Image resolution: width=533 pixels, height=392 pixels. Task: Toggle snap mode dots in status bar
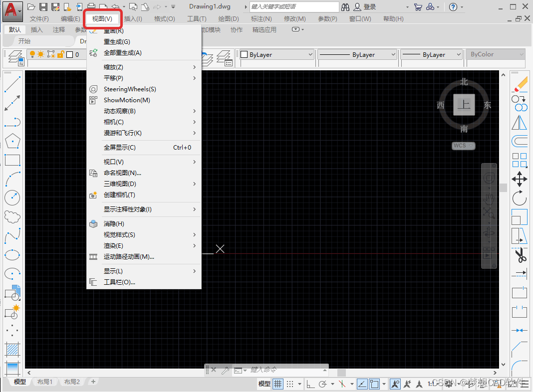coord(290,384)
